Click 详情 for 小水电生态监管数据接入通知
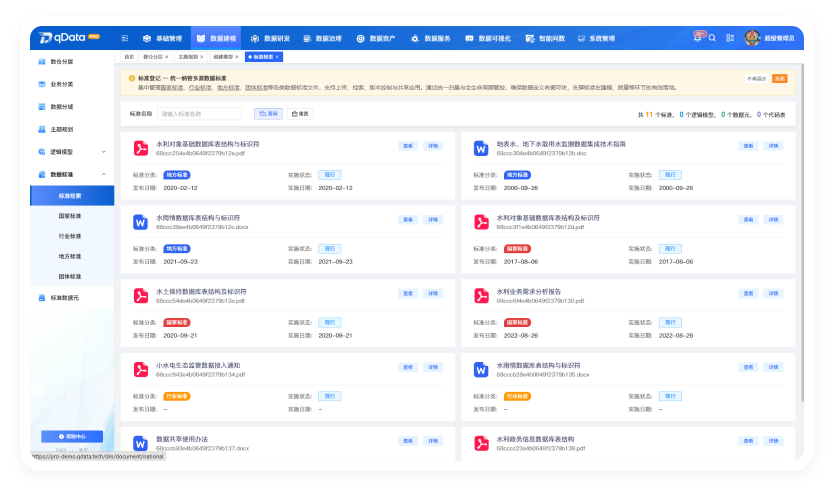This screenshot has height=495, width=834. coord(433,367)
